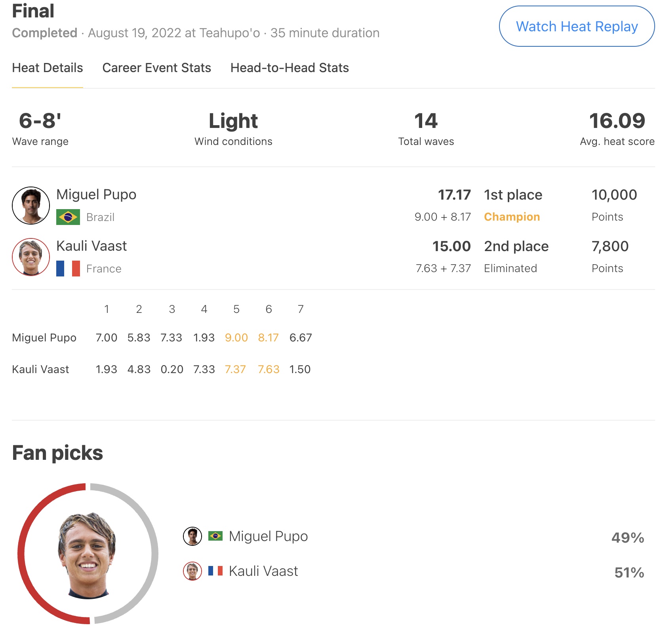Open Miguel Pupo's name link in results

tap(96, 194)
